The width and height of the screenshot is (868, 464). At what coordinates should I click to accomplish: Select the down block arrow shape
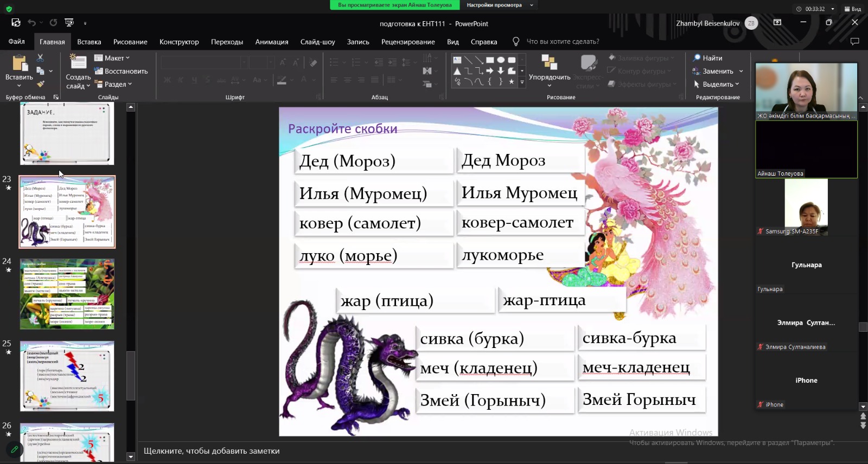pyautogui.click(x=501, y=71)
